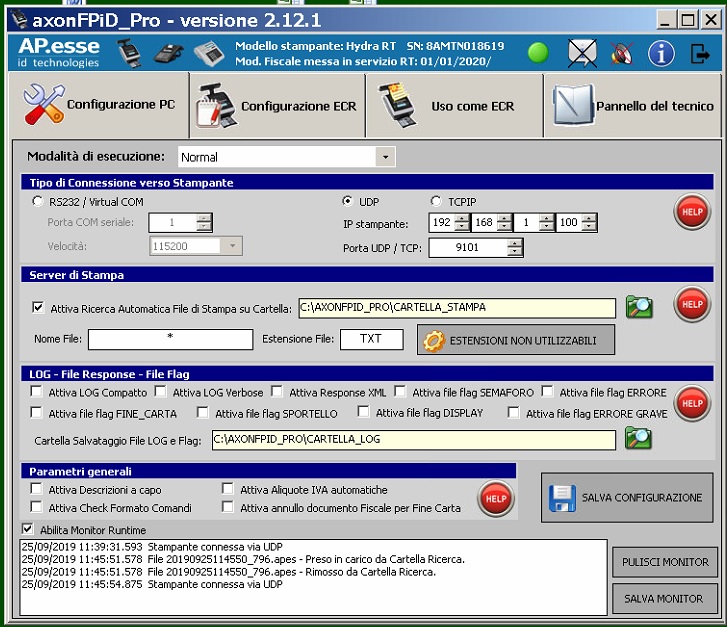Open the Configurazione ECR tab

(277, 106)
